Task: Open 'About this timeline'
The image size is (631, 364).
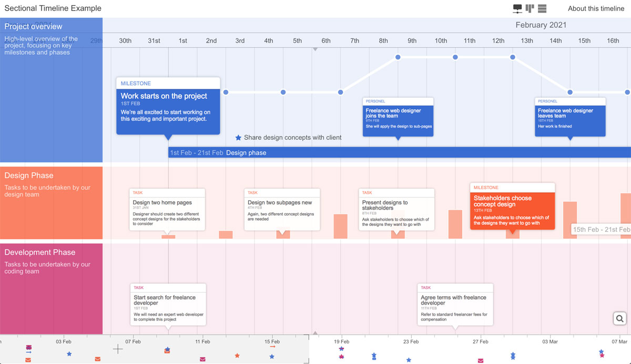Action: click(x=596, y=8)
